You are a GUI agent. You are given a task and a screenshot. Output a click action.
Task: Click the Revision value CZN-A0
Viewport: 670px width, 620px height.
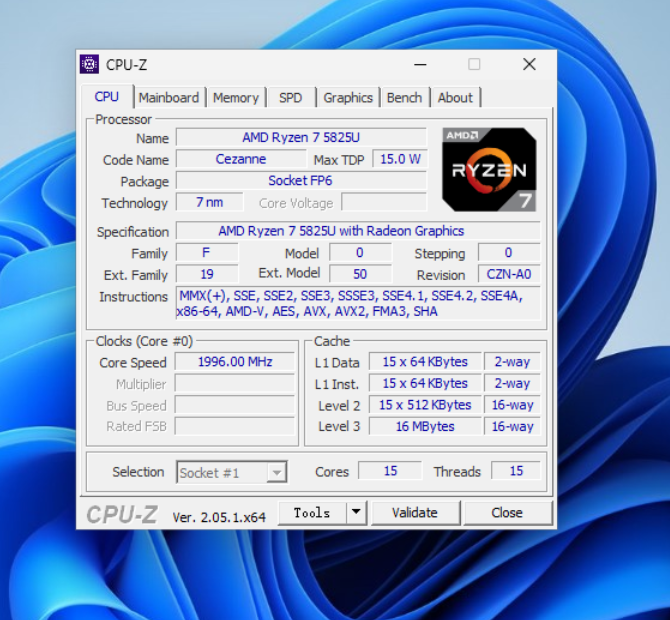coord(509,274)
